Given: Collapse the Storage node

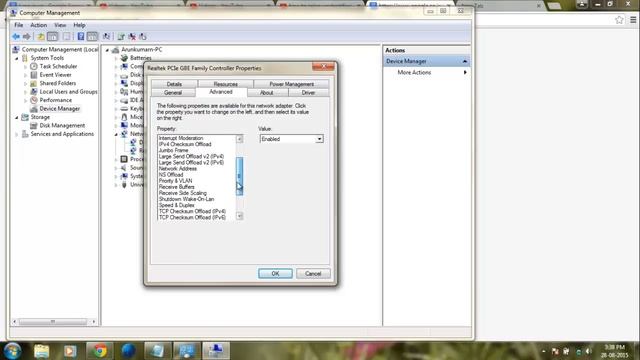Looking at the screenshot, I should click(17, 118).
